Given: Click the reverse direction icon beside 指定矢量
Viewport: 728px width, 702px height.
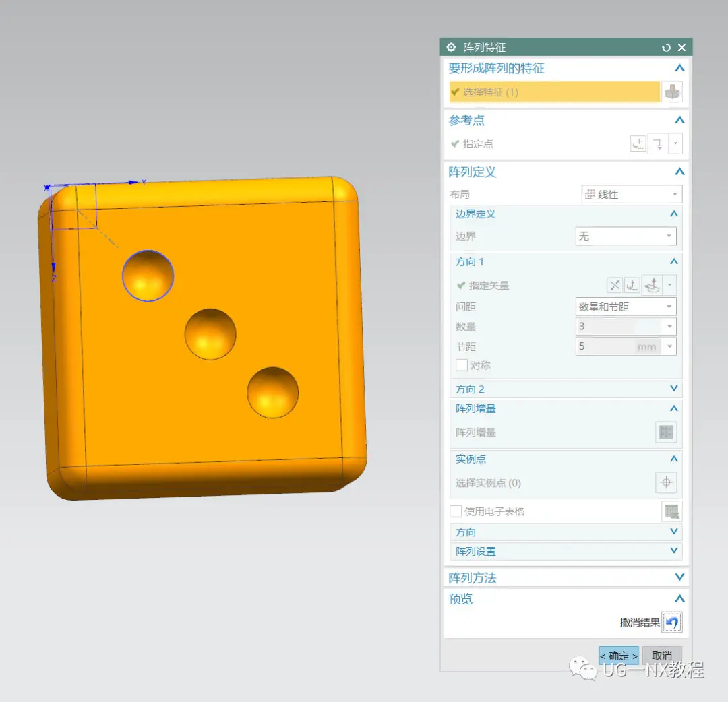Looking at the screenshot, I should [614, 286].
